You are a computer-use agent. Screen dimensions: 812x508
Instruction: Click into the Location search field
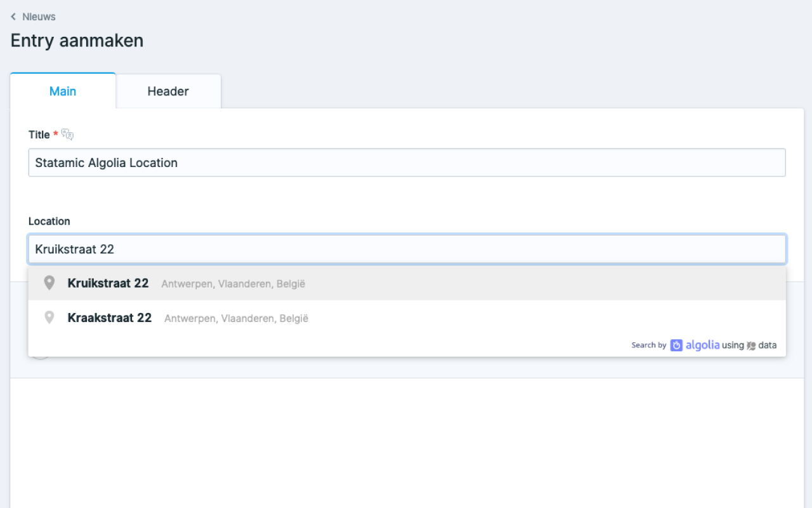407,249
